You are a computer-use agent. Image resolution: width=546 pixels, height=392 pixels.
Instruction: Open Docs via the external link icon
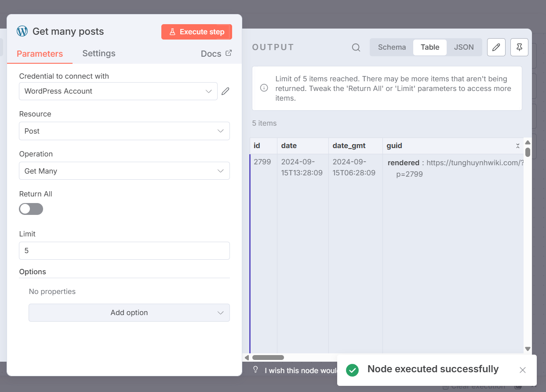pyautogui.click(x=228, y=53)
